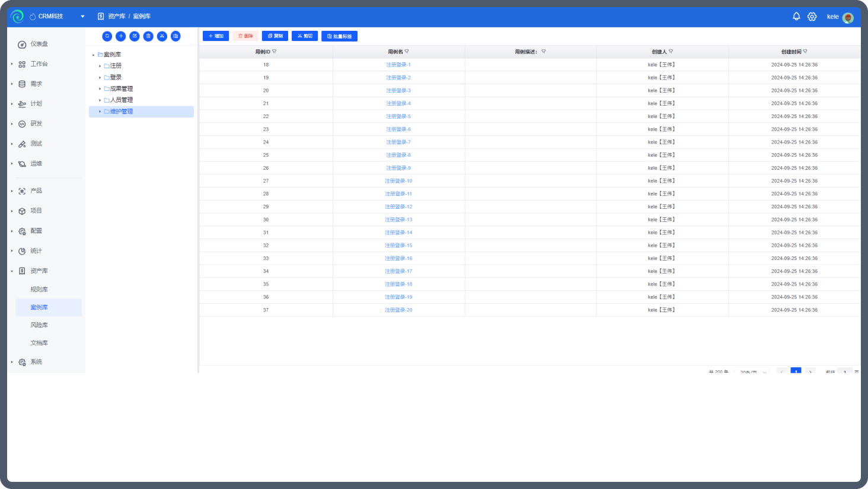Click the filter icon beside 创建时间
Image resolution: width=868 pixels, height=489 pixels.
805,52
